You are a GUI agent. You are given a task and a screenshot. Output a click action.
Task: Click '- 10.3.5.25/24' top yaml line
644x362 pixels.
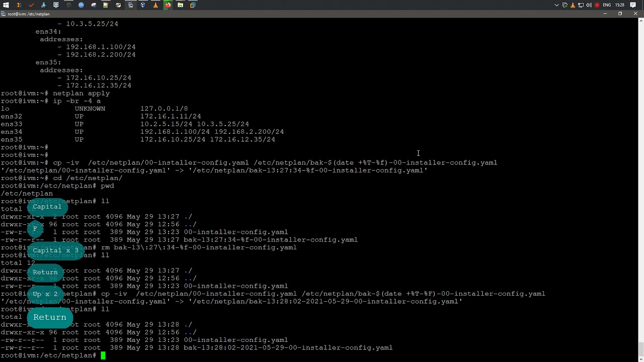(88, 24)
